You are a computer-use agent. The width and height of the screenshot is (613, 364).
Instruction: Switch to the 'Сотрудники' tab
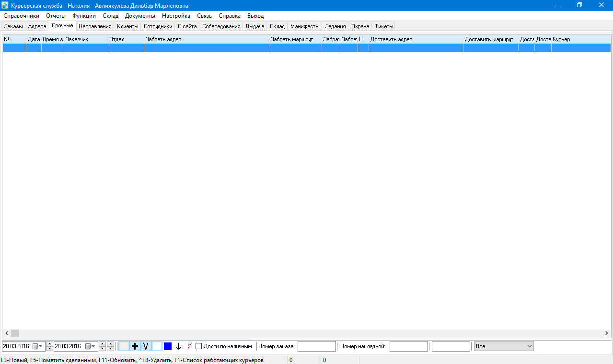point(158,26)
